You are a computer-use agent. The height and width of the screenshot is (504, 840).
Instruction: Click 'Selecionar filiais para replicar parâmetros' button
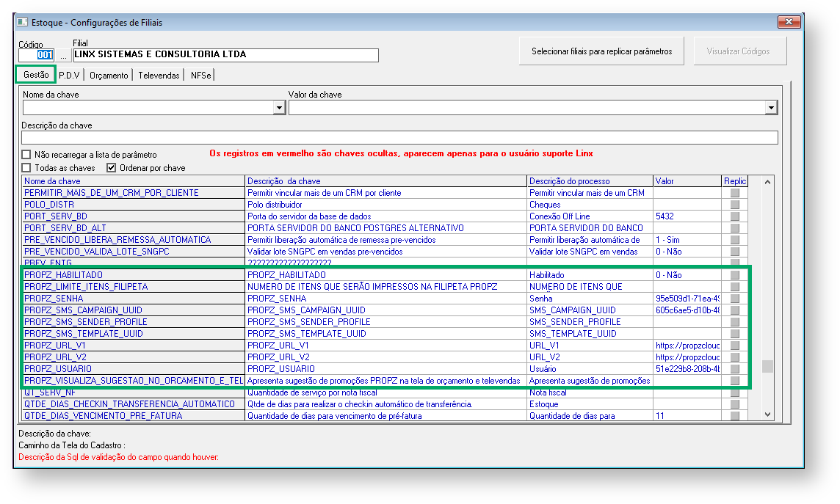(601, 51)
